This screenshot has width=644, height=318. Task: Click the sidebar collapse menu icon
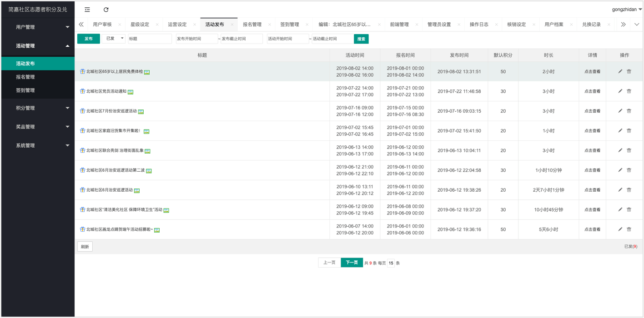coord(87,10)
